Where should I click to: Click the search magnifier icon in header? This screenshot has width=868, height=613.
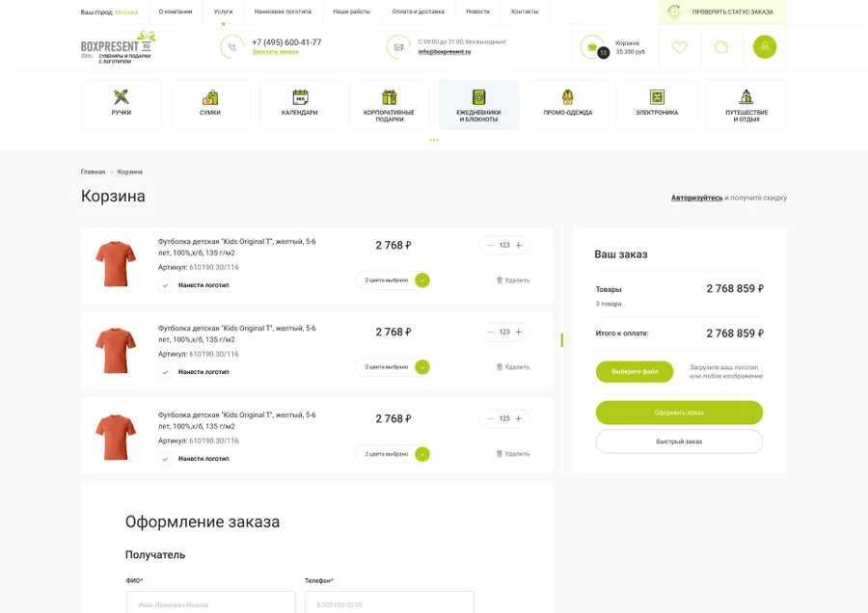(721, 47)
